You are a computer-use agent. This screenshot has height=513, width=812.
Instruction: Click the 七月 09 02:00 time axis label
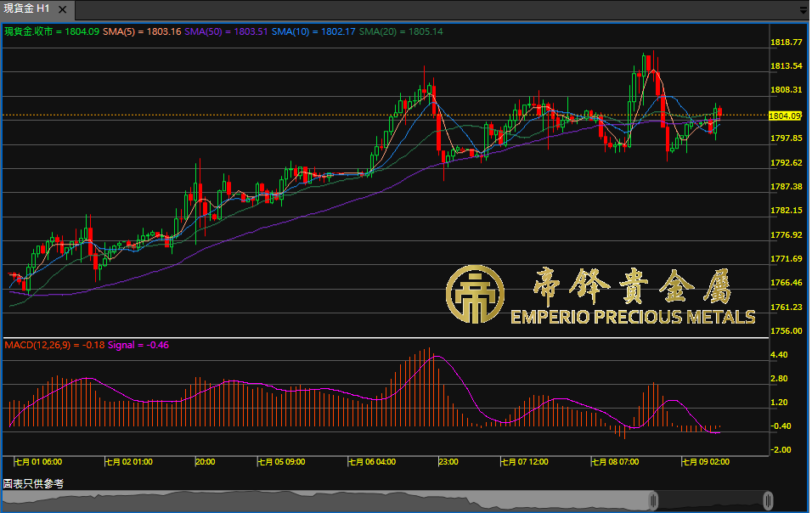pos(705,462)
